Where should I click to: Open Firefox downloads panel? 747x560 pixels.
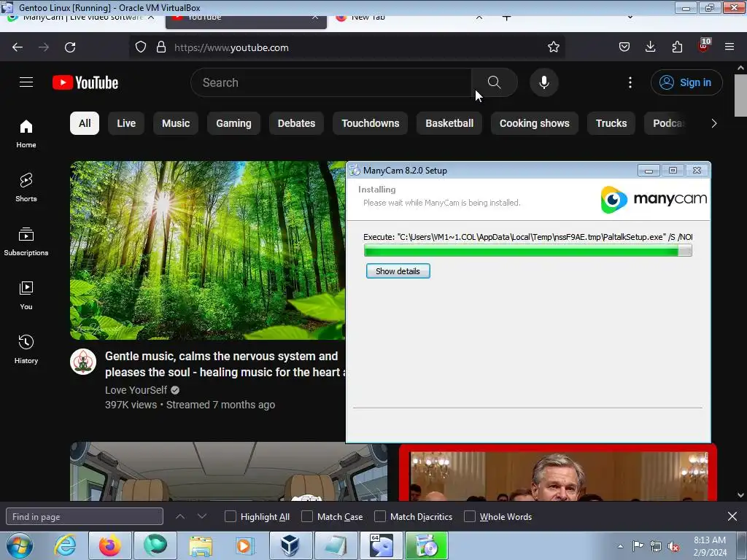tap(650, 47)
